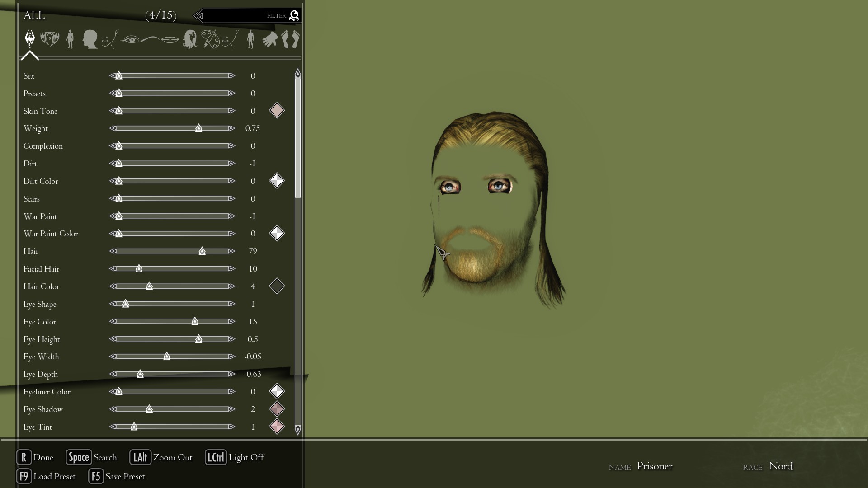Select the eyebrow category icon
Image resolution: width=868 pixels, height=488 pixels.
150,39
